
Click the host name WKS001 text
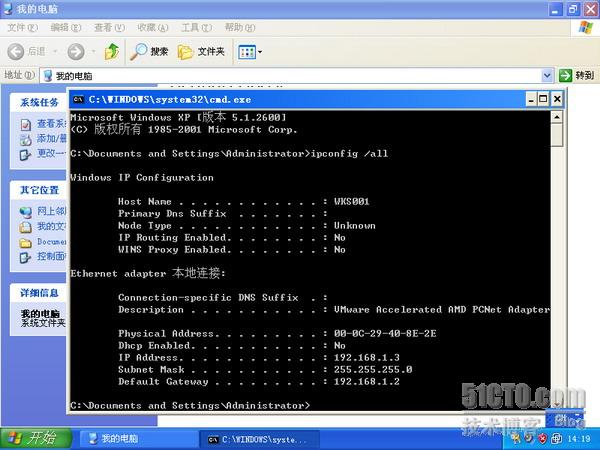tap(351, 201)
